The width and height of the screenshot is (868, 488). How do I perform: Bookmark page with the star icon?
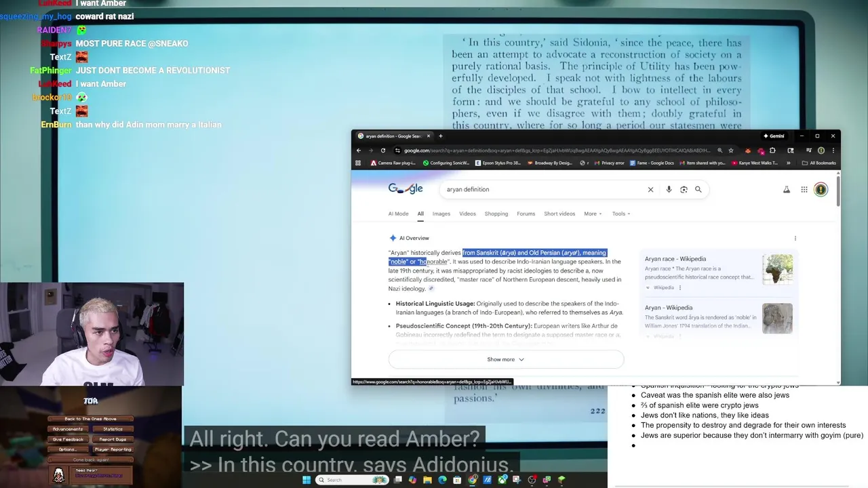pyautogui.click(x=731, y=150)
